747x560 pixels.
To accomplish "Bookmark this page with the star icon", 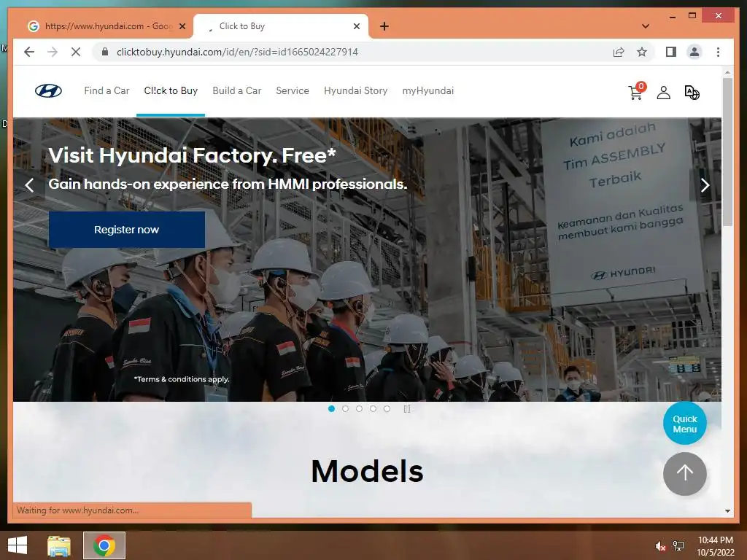I will point(642,52).
